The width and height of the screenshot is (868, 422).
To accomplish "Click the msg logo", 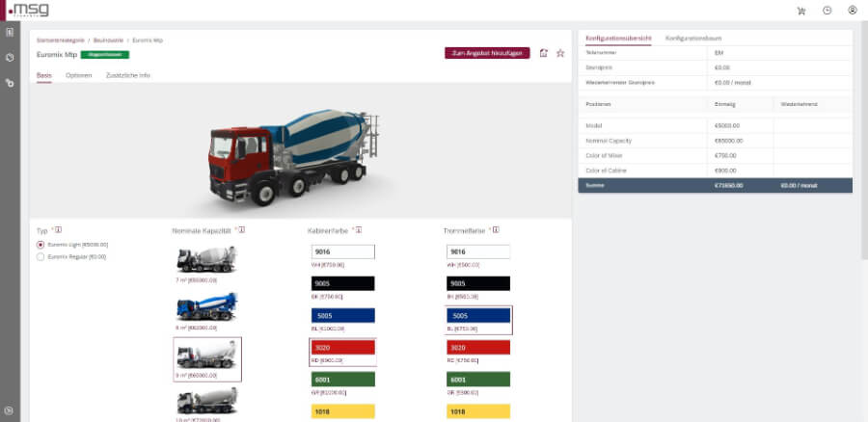I will tap(29, 10).
